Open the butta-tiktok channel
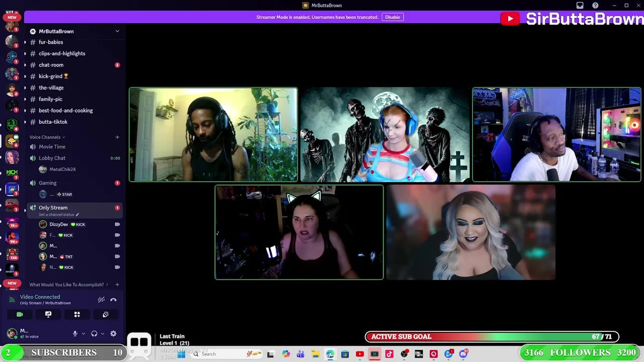The width and height of the screenshot is (644, 362). pyautogui.click(x=53, y=122)
